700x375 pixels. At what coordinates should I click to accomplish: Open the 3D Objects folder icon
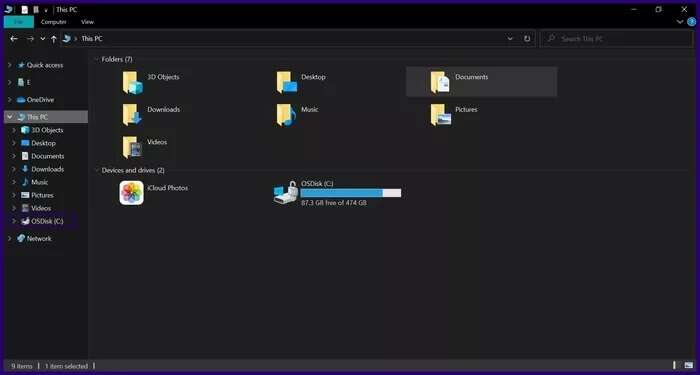(133, 83)
